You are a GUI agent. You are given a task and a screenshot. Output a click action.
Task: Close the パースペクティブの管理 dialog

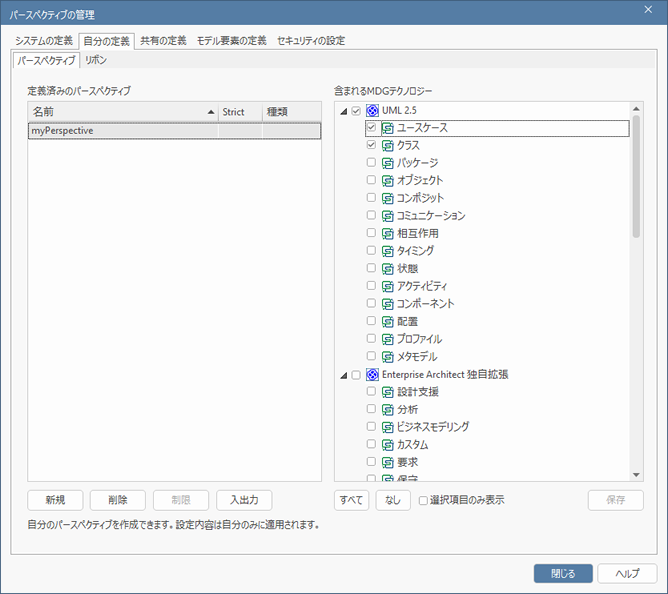(x=648, y=10)
